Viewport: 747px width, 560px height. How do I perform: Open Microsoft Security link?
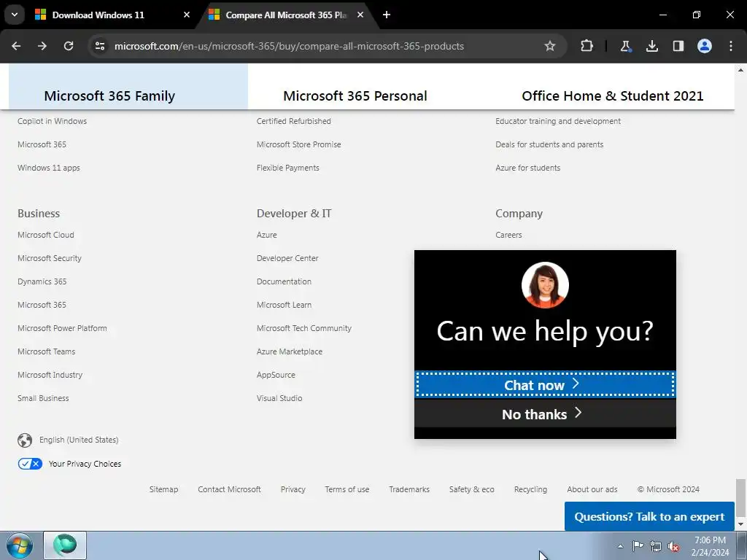[50, 258]
